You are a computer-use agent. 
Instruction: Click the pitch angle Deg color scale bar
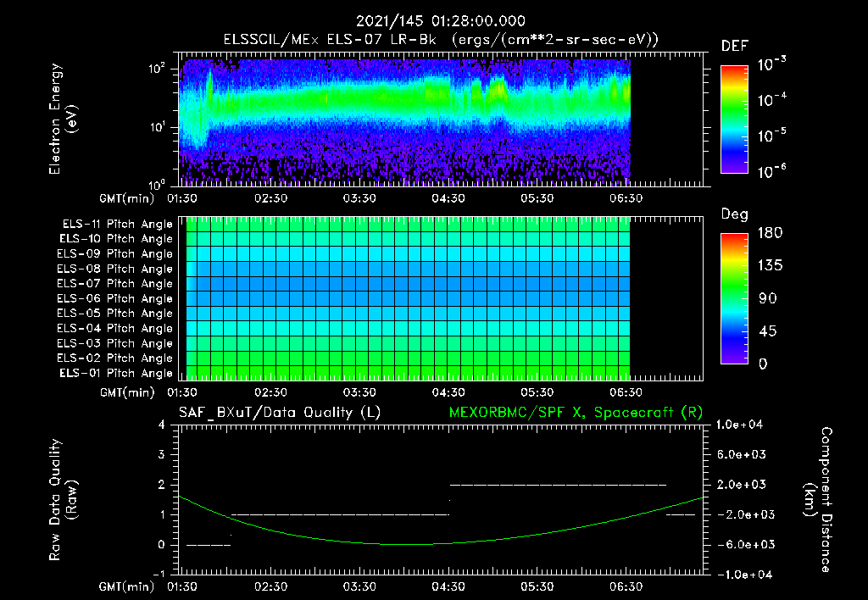(734, 299)
